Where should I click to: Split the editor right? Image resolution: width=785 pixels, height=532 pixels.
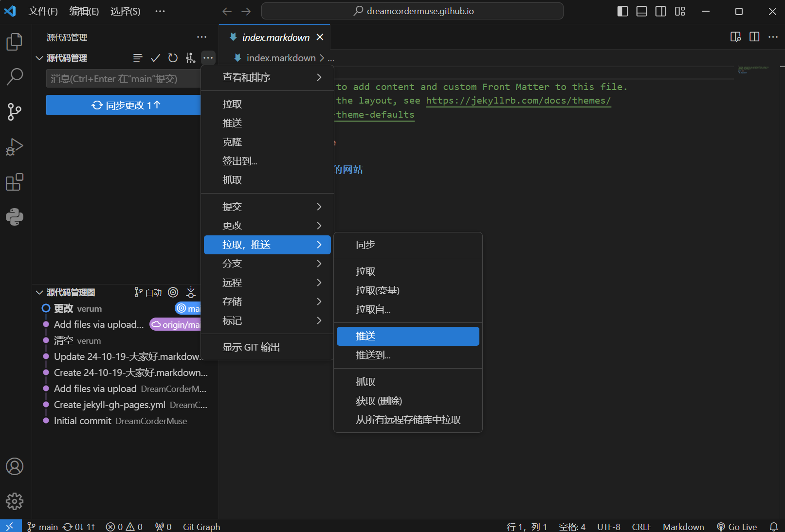pyautogui.click(x=754, y=37)
